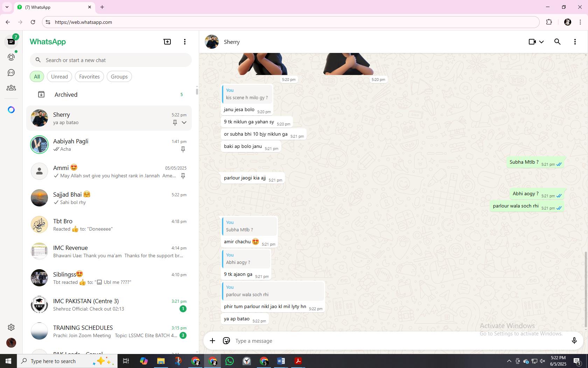
Task: Close the WhatsApp browser tab
Action: point(90,7)
